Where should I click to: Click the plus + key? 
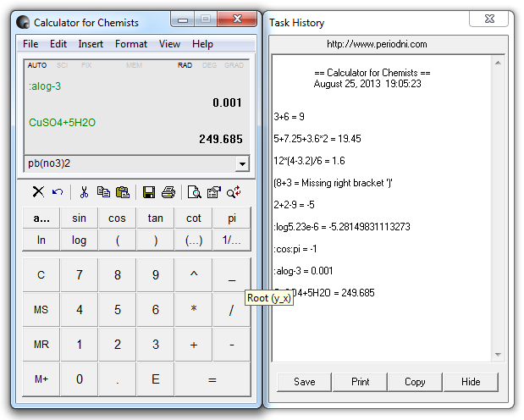194,344
